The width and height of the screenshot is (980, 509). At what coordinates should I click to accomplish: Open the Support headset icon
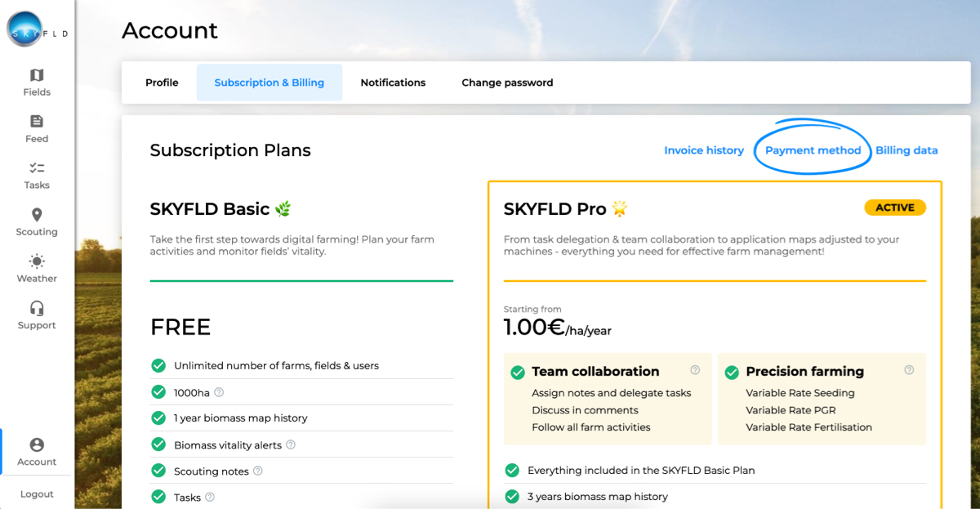(x=37, y=308)
